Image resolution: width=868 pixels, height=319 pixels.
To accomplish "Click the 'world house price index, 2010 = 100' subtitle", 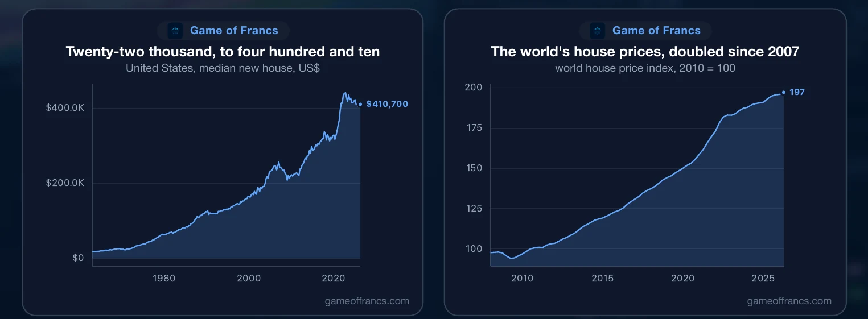I will coord(645,68).
